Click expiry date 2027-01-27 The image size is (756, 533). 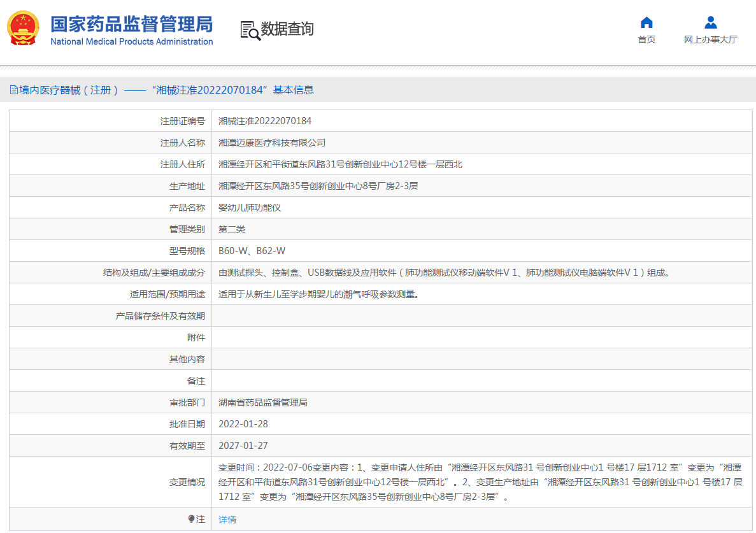[243, 446]
